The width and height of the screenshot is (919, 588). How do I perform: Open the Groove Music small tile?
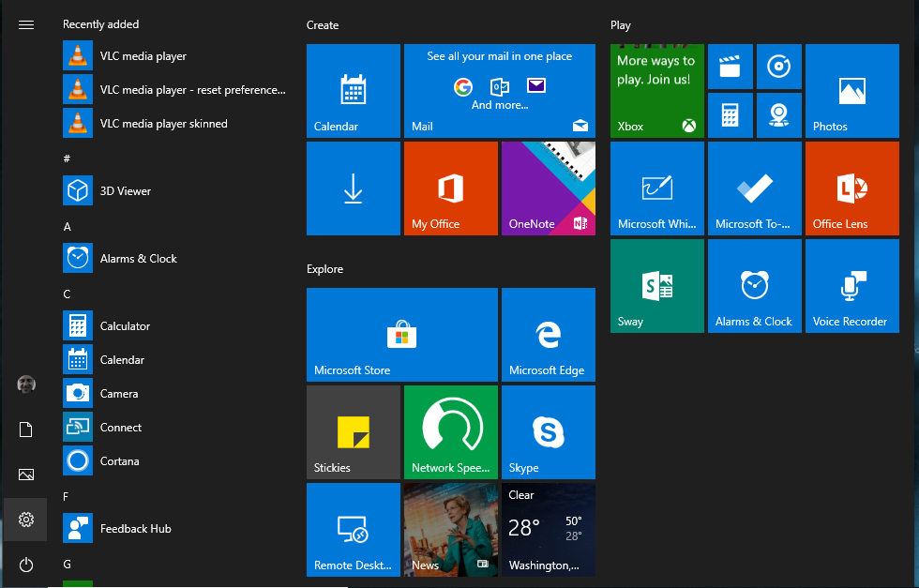[x=779, y=67]
